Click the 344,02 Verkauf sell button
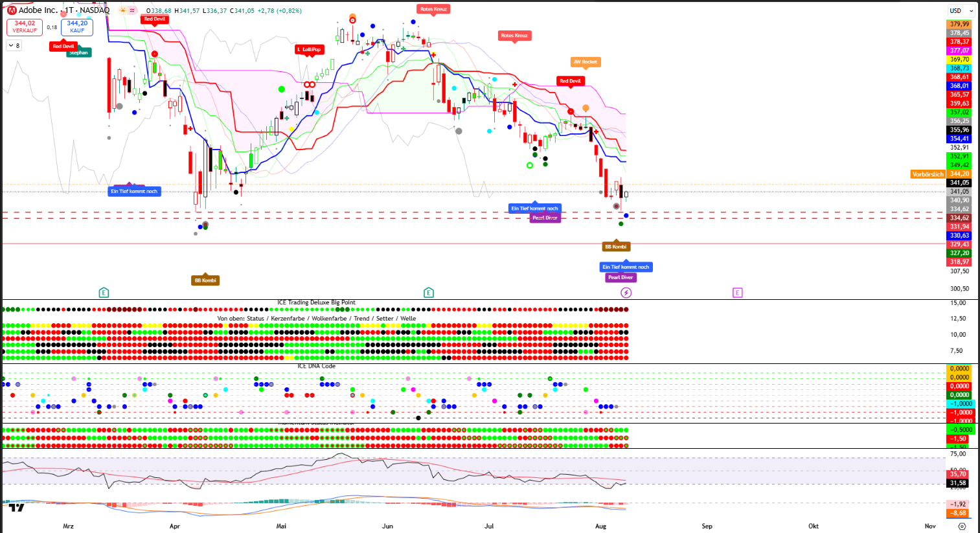 25,27
